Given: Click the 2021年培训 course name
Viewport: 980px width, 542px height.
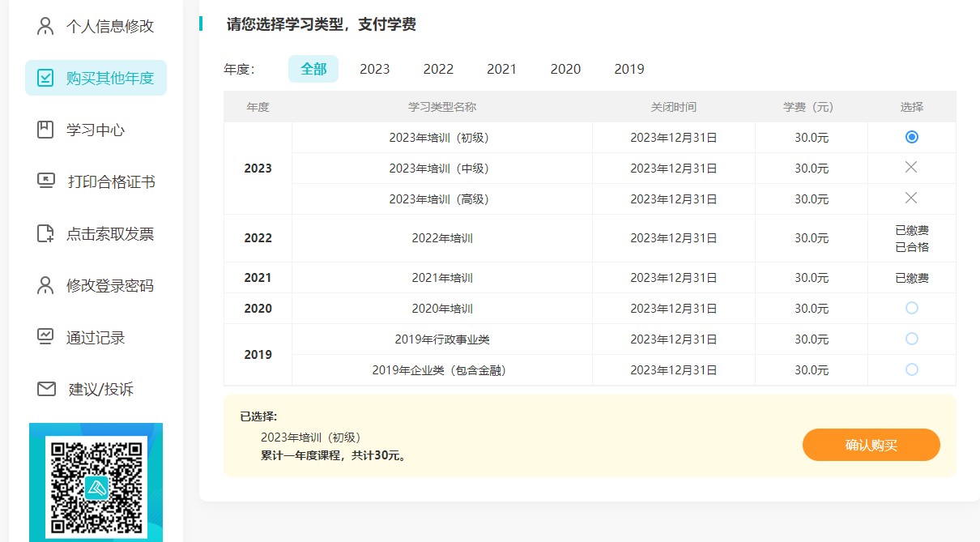Looking at the screenshot, I should (442, 278).
